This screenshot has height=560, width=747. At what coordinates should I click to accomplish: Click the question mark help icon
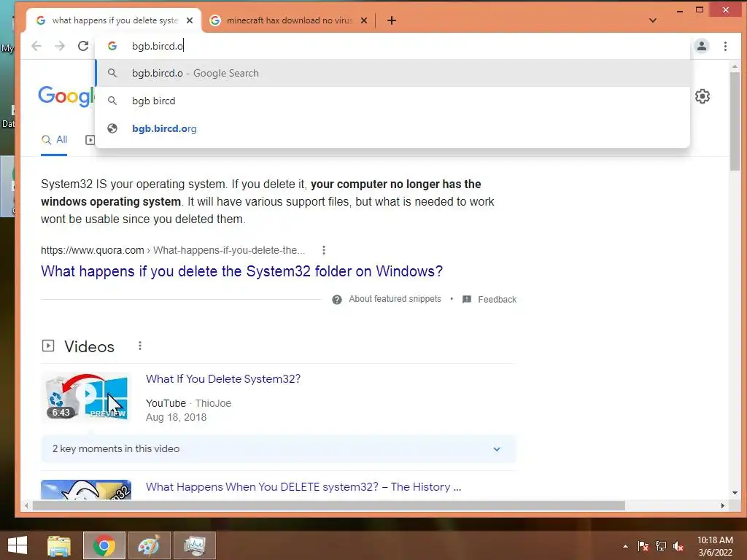(337, 300)
